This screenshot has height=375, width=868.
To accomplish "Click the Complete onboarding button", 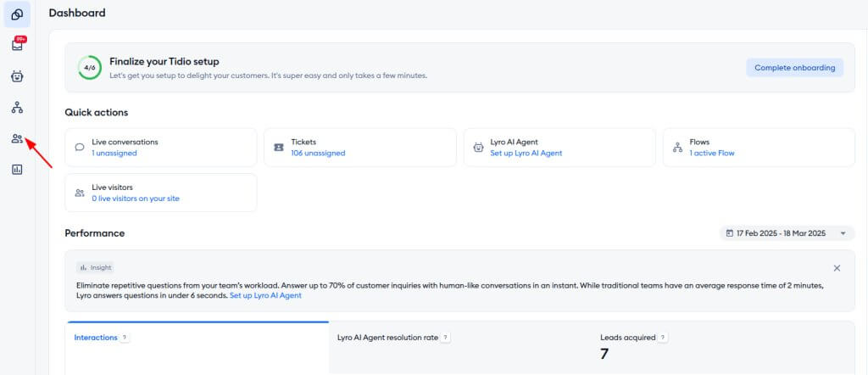I will coord(794,68).
